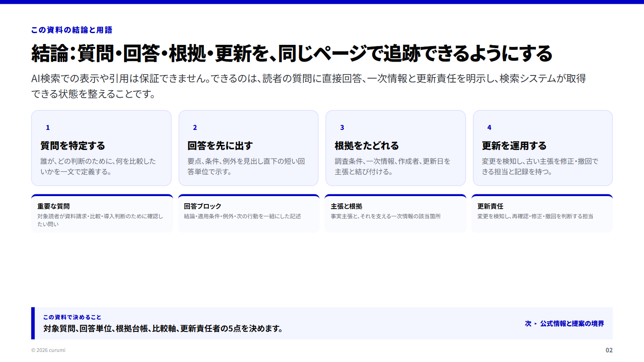
Task: Click the term 「主張と根拠」
Action: [346, 206]
